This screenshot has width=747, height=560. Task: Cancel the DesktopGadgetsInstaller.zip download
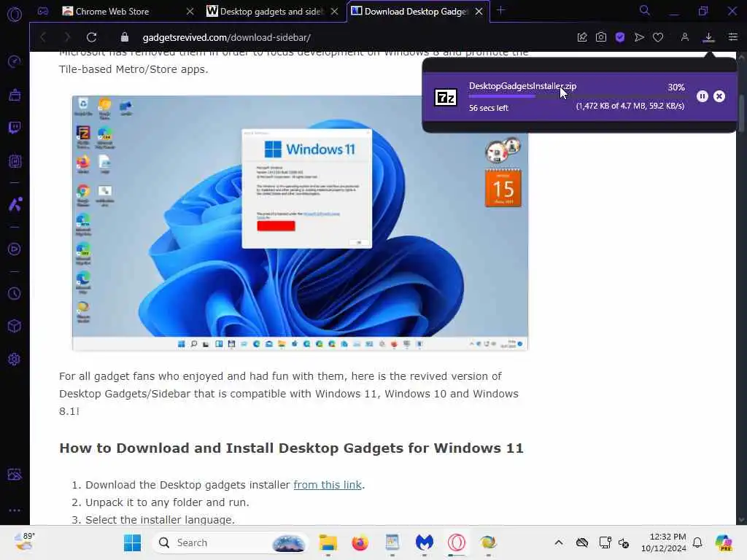point(719,96)
